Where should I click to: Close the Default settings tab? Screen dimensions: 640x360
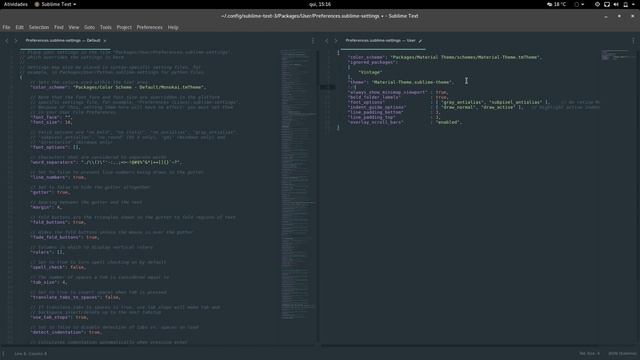[x=105, y=41]
